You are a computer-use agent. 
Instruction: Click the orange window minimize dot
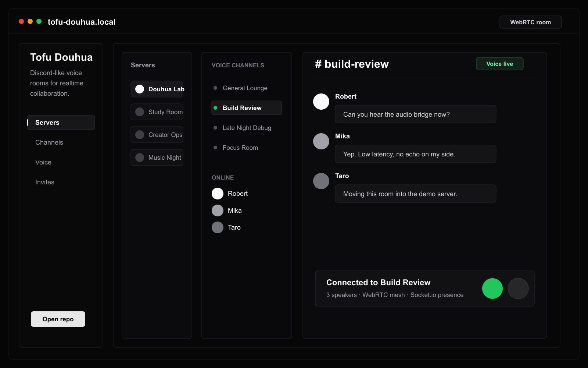pos(30,21)
